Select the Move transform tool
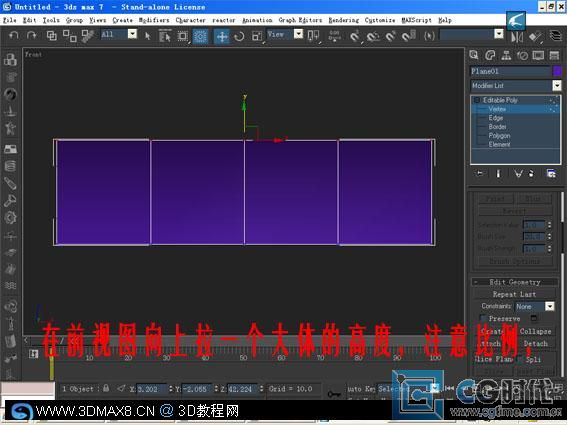This screenshot has width=567, height=425. 221,36
